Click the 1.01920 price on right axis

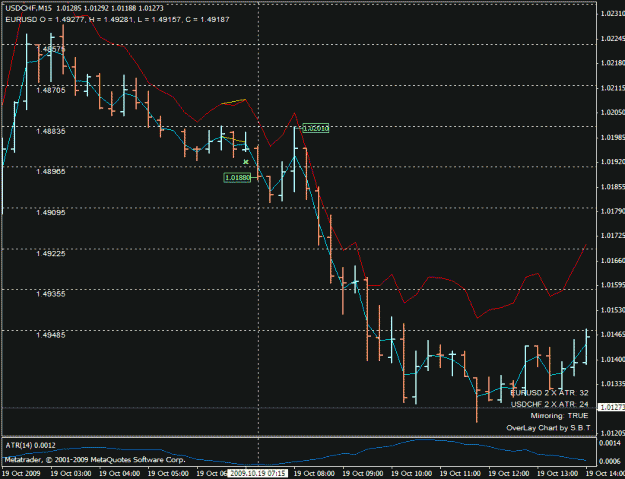613,162
